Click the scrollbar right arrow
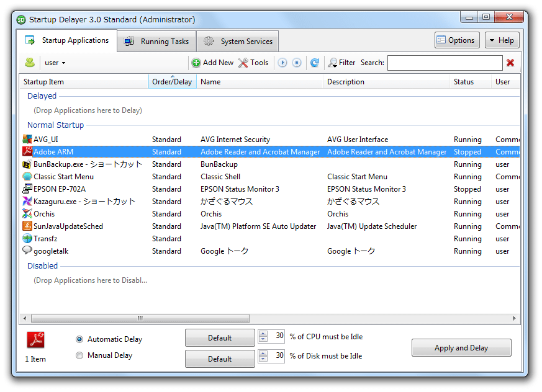Screen dimensions: 542x392 click(514, 318)
